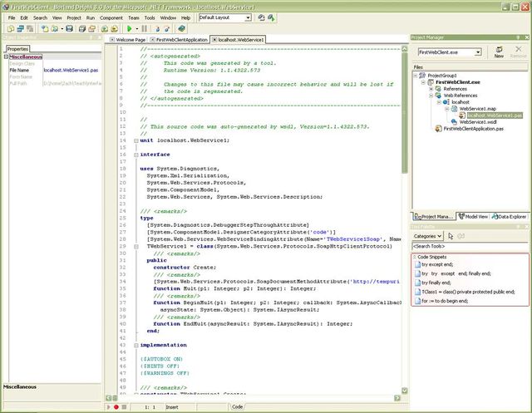The image size is (532, 413).
Task: Click the Set debug desktop icon
Action: coord(272,17)
